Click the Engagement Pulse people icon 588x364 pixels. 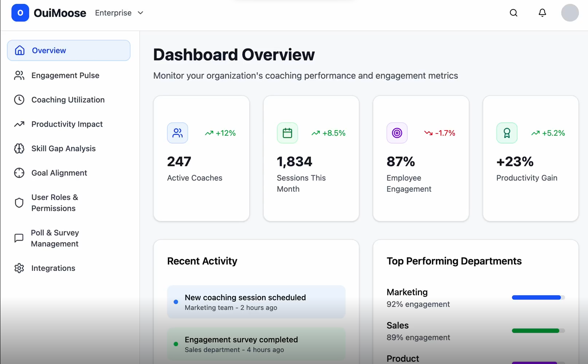19,75
